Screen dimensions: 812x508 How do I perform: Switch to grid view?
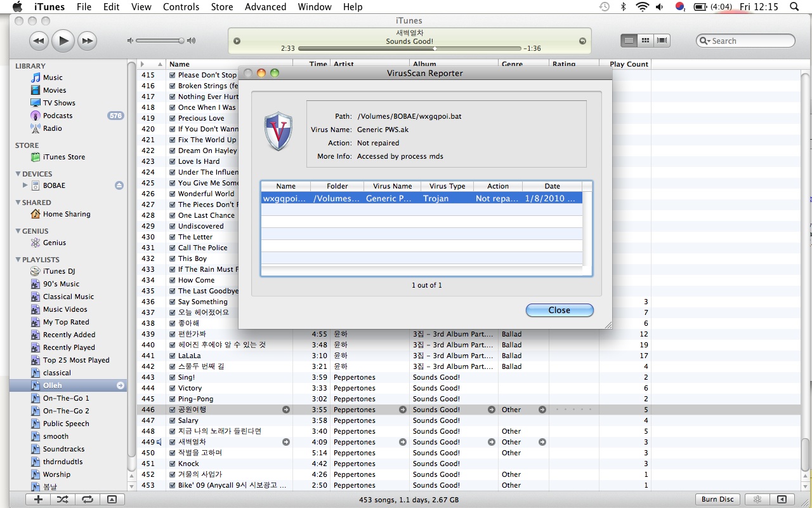pyautogui.click(x=645, y=41)
